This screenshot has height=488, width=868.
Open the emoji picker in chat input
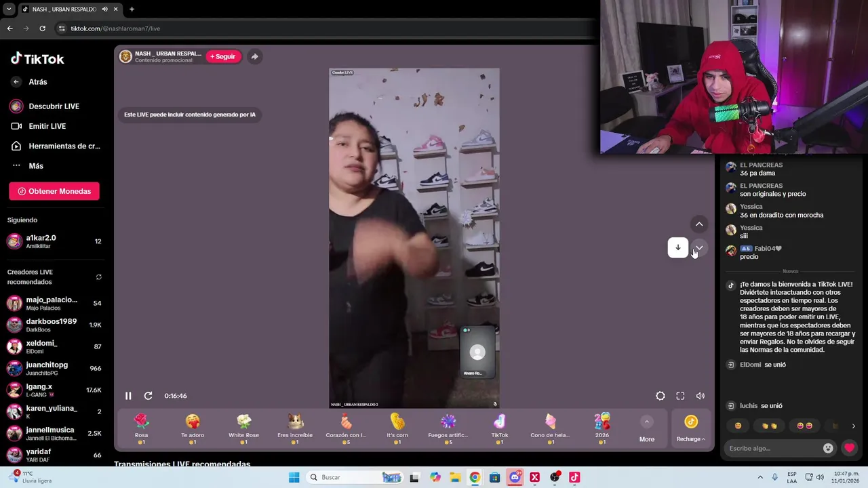click(828, 448)
